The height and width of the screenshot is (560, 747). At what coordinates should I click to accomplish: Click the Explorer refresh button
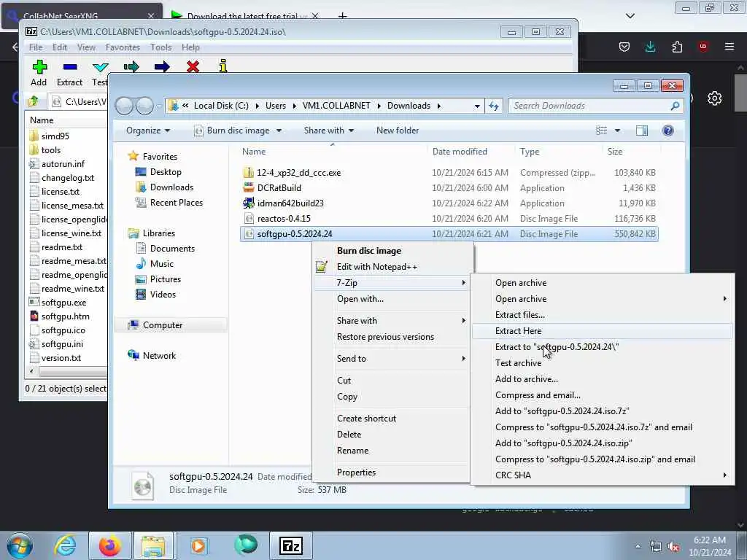tap(494, 106)
